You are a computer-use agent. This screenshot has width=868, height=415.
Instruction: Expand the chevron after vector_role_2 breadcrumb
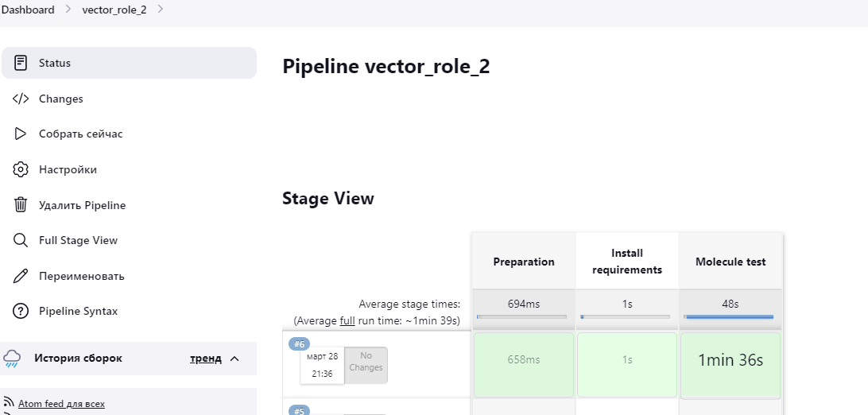coord(161,10)
